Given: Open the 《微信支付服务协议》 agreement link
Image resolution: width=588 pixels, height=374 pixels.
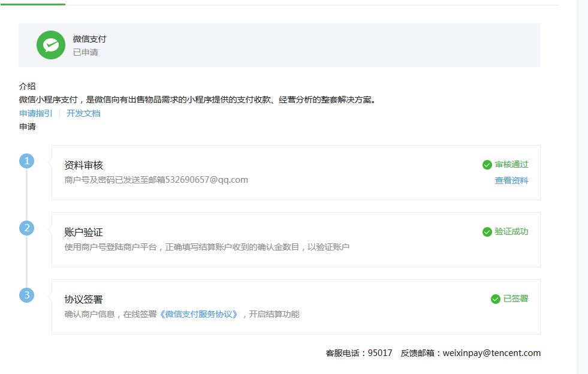Looking at the screenshot, I should [199, 314].
